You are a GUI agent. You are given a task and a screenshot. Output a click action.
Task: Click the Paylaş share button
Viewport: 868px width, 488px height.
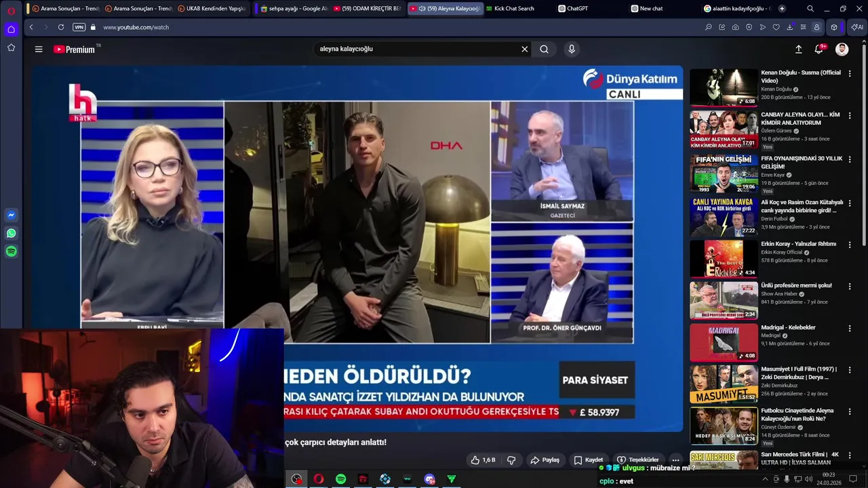[545, 460]
